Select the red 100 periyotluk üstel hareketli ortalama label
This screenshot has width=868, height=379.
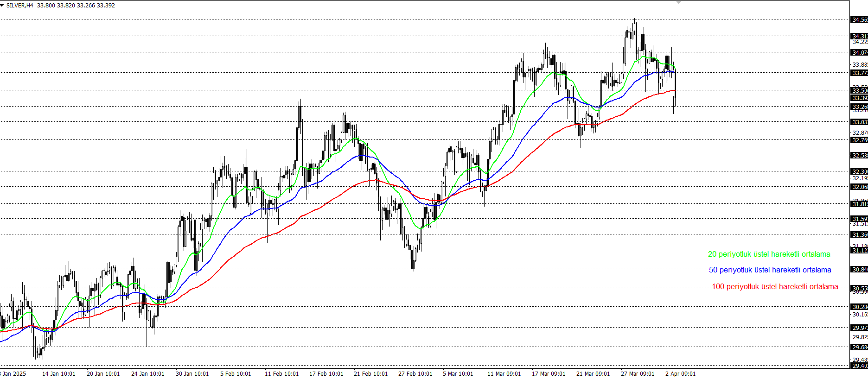pos(775,286)
